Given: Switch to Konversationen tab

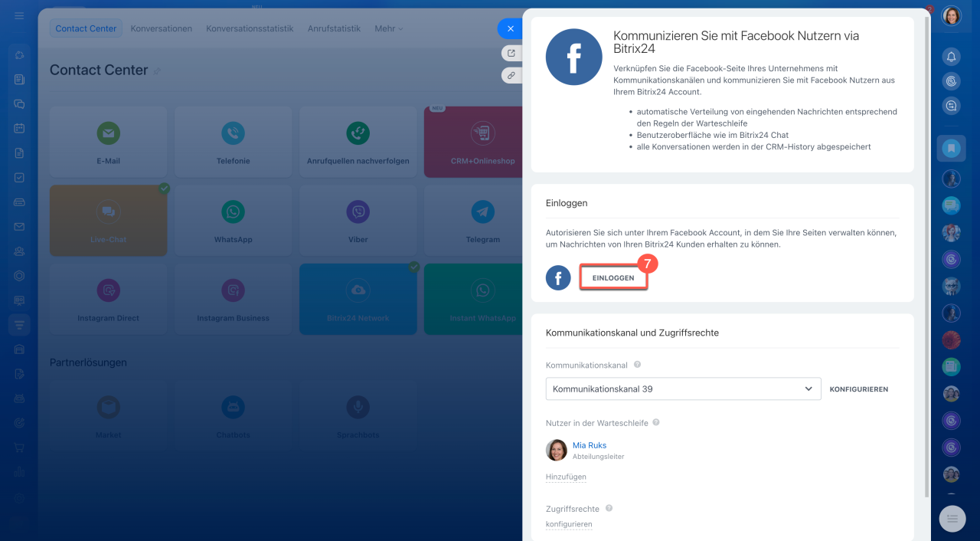Looking at the screenshot, I should coord(162,28).
